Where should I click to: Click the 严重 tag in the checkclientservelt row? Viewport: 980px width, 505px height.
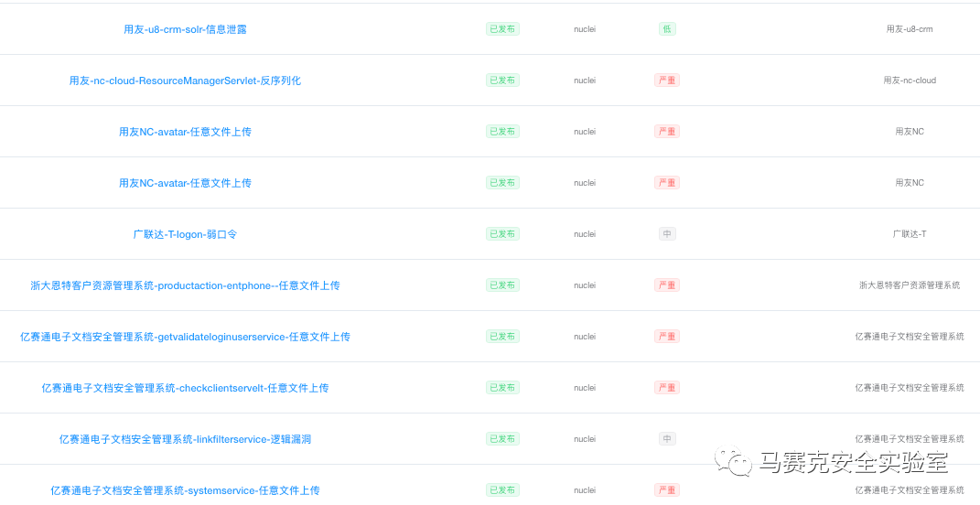667,388
